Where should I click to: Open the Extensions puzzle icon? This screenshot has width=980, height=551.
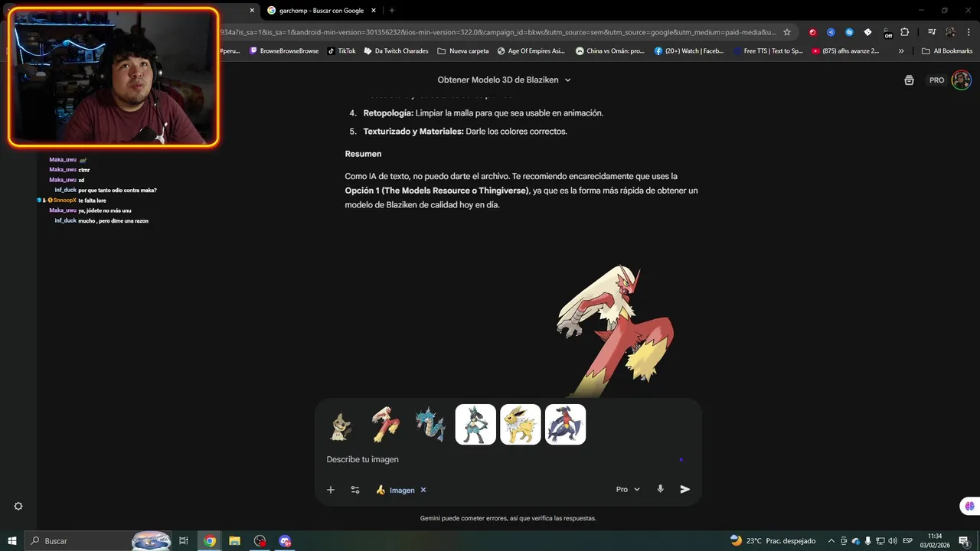coord(905,32)
